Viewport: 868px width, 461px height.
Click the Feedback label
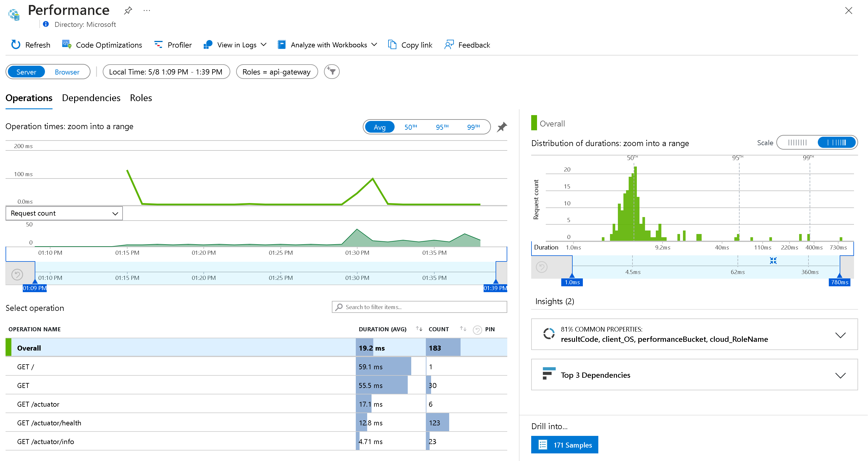click(474, 45)
